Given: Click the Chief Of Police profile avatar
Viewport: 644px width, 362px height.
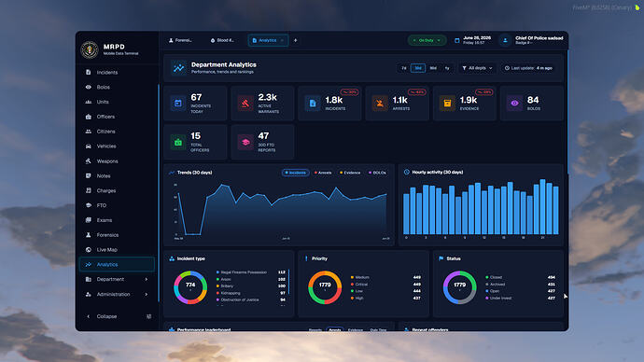Looking at the screenshot, I should 505,40.
